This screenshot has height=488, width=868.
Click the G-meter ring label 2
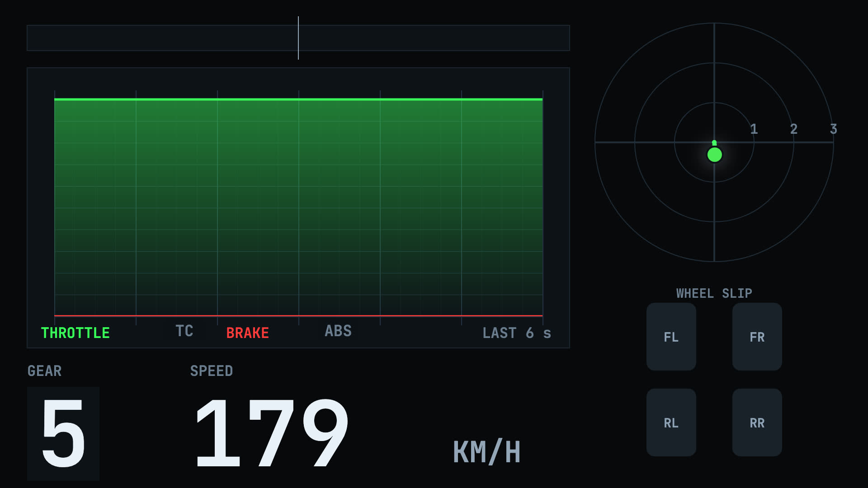coord(794,129)
